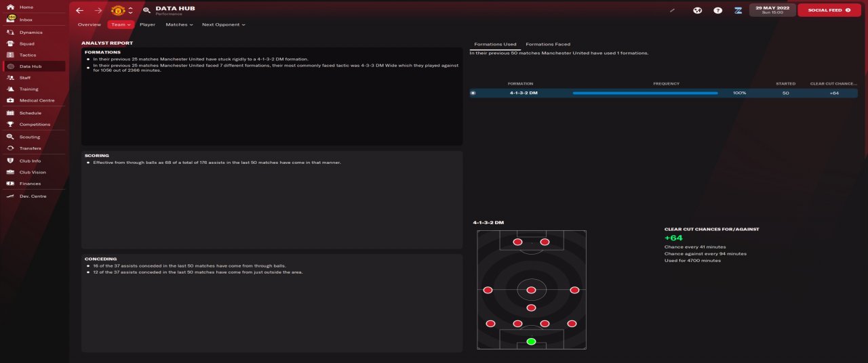Sort by the Frequency column header
868x363 pixels.
pos(666,84)
